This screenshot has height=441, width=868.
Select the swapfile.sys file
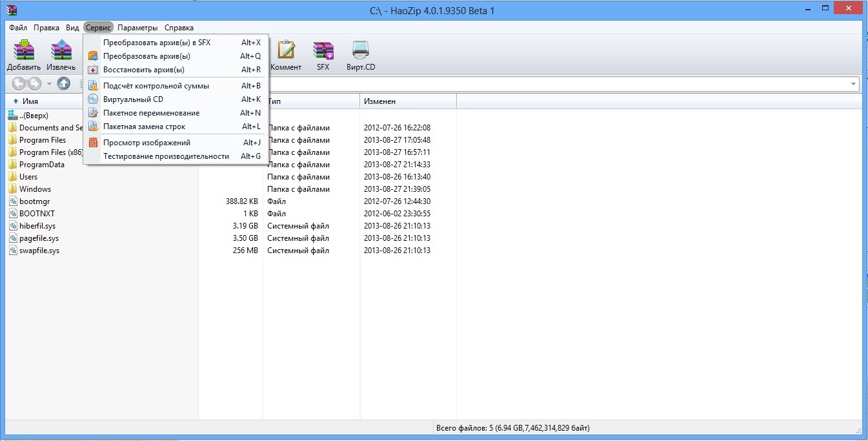click(x=39, y=251)
